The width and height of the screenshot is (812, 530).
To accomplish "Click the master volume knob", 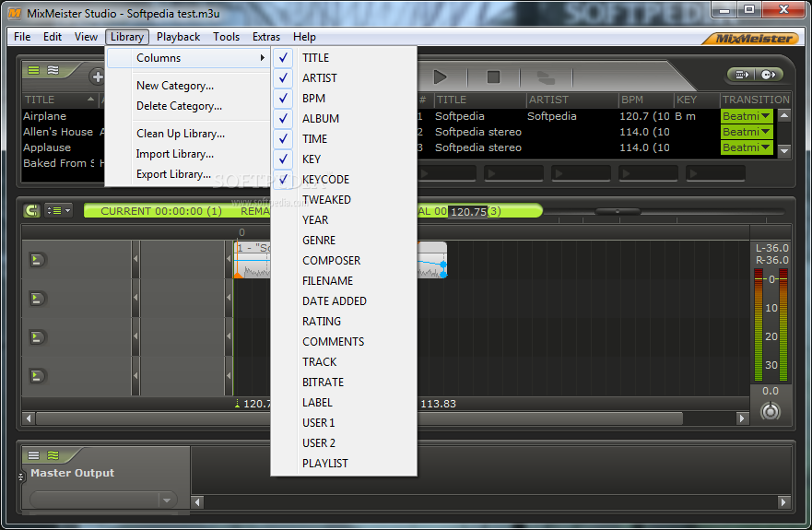I will tap(770, 411).
